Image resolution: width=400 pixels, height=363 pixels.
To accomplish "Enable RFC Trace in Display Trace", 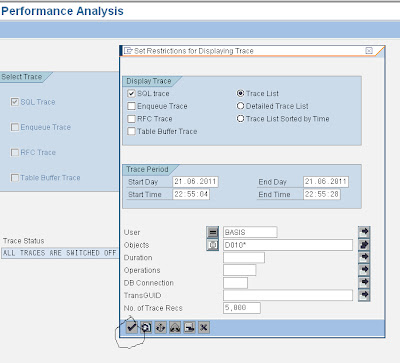I will point(131,119).
